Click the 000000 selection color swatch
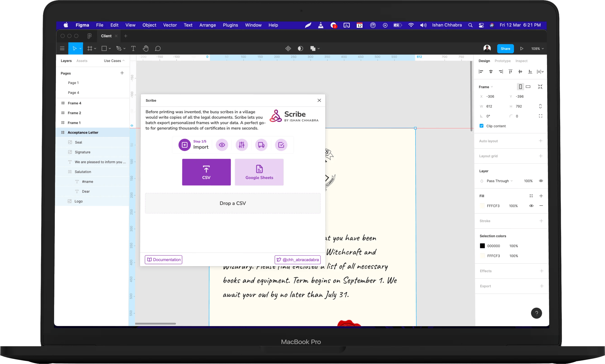 [482, 246]
